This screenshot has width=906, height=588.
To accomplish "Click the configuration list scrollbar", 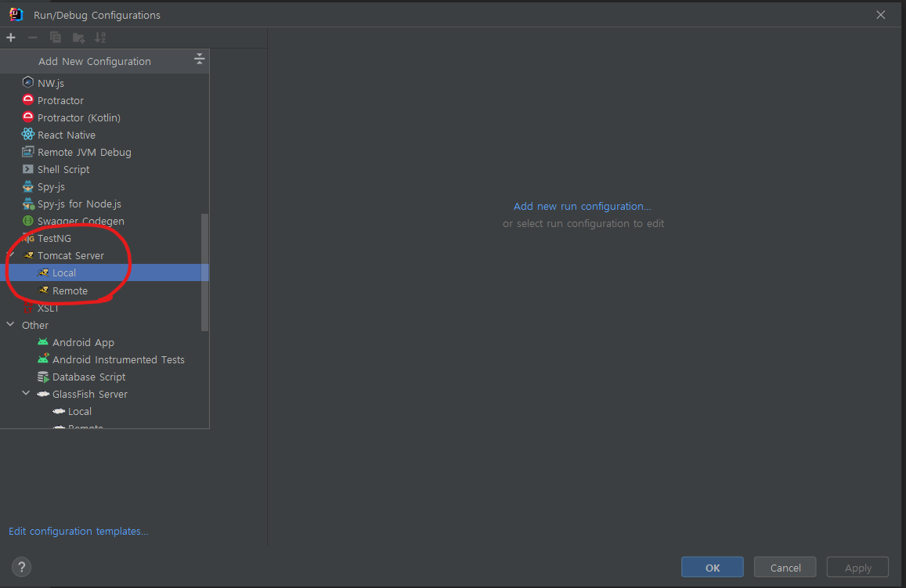I will tap(204, 272).
